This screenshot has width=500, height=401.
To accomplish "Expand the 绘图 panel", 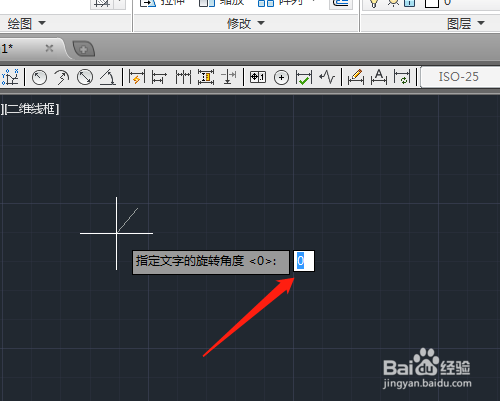I will pyautogui.click(x=26, y=23).
